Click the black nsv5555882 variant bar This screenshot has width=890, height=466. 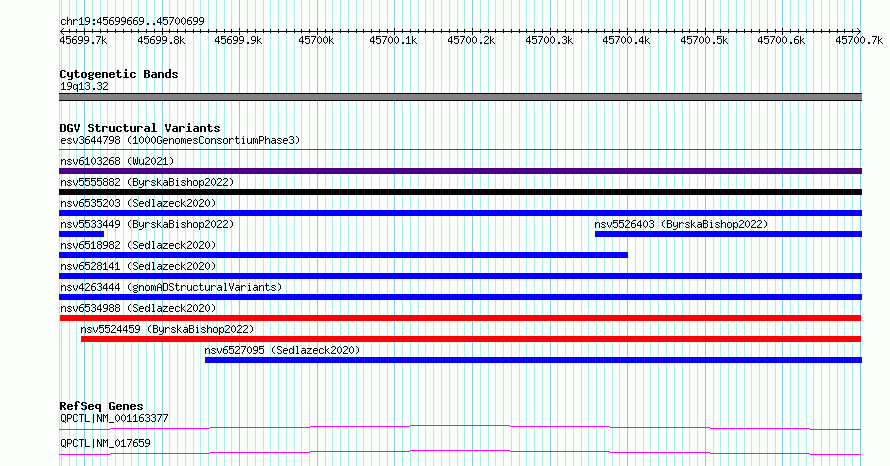coord(460,192)
